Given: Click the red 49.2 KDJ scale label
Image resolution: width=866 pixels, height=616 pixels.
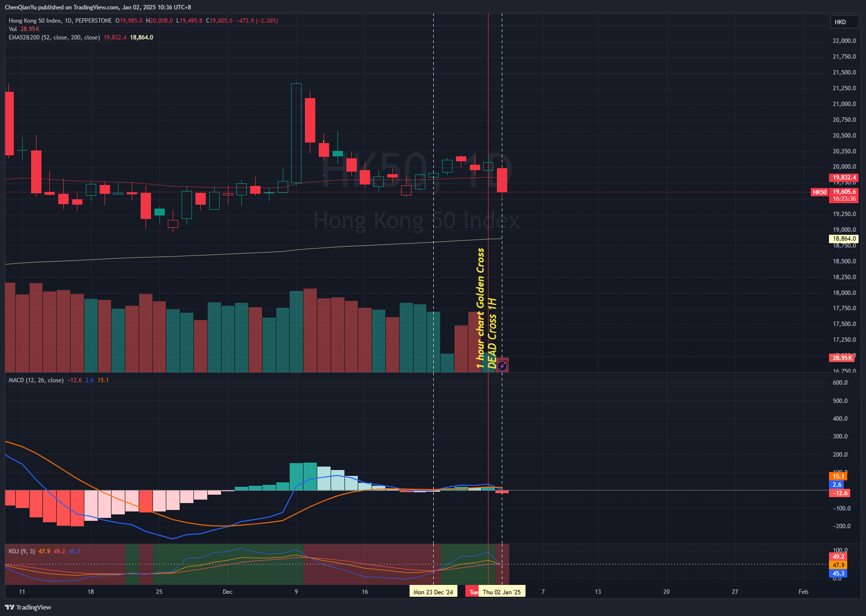Looking at the screenshot, I should tap(838, 557).
